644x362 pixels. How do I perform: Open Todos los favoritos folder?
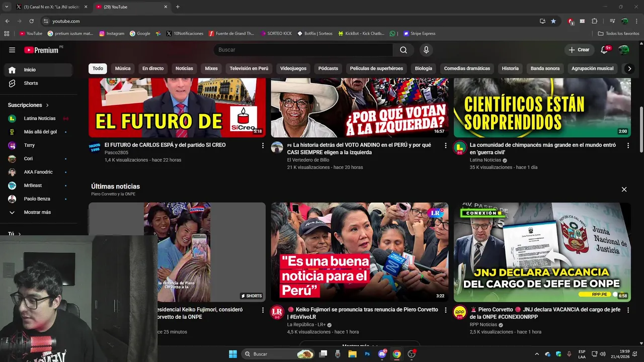tap(618, 33)
